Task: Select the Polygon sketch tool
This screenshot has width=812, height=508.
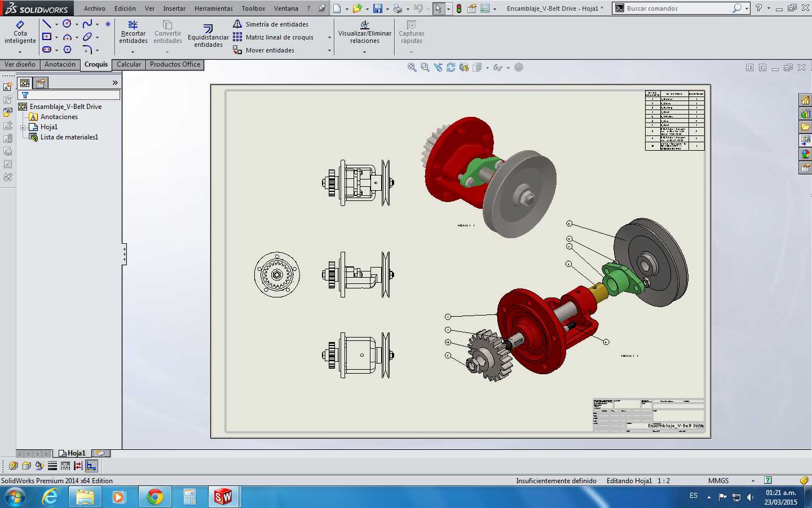Action: pos(67,50)
